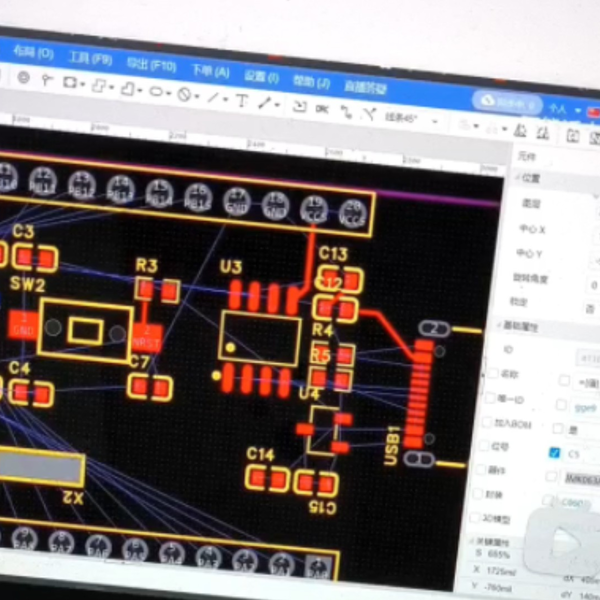Select the SW2 switch footprint
The width and height of the screenshot is (600, 600).
(85, 330)
